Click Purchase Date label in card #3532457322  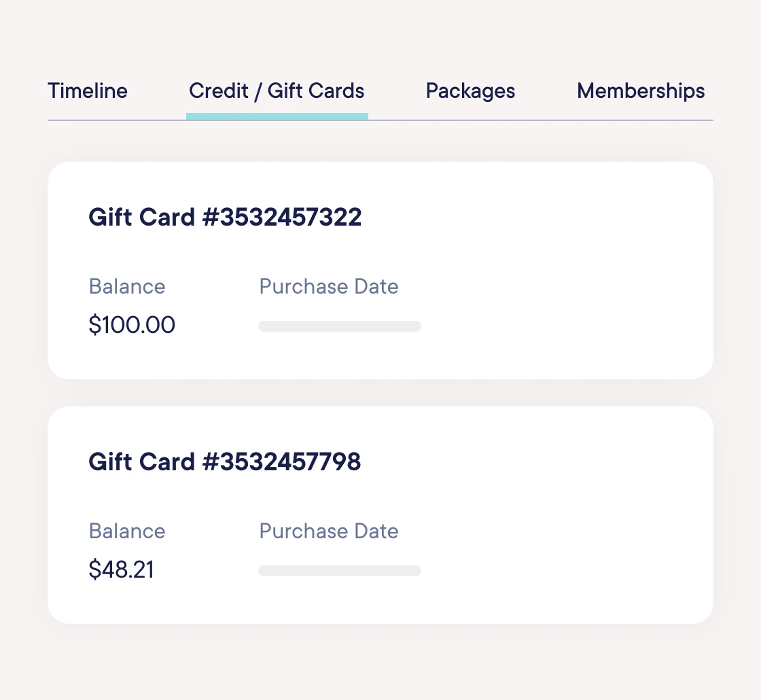[x=329, y=286]
